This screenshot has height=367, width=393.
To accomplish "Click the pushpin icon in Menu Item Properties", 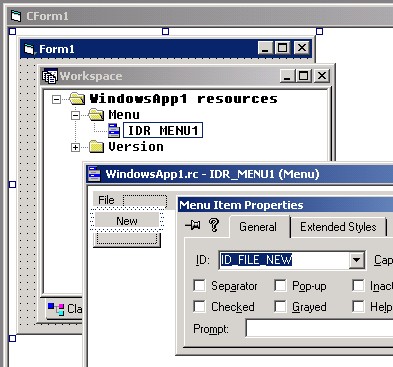I will (193, 226).
